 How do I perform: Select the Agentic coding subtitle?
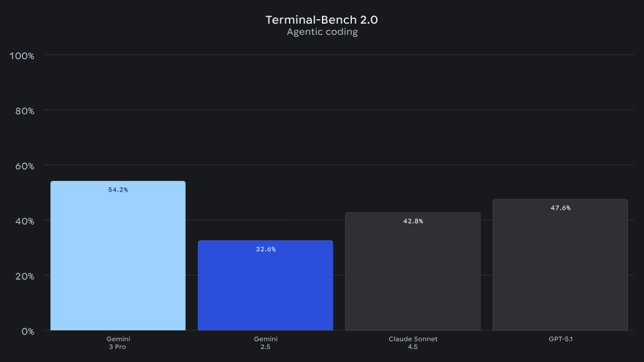point(321,32)
